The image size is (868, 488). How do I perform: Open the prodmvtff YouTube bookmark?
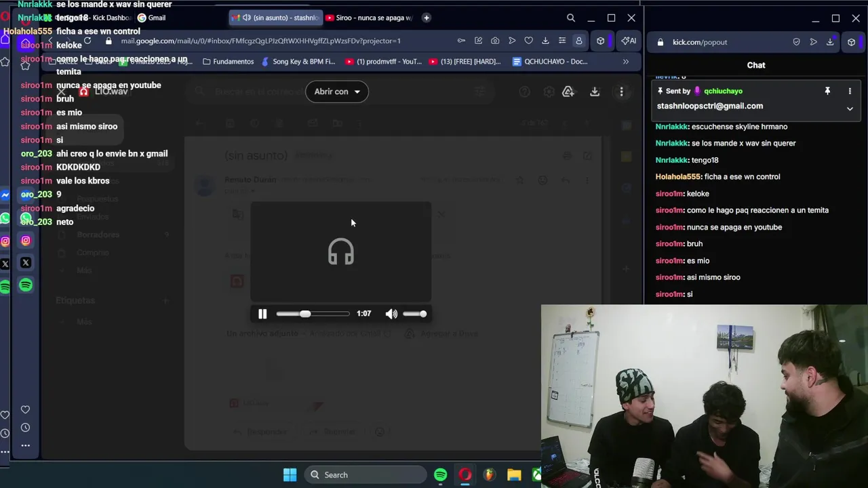tap(383, 61)
